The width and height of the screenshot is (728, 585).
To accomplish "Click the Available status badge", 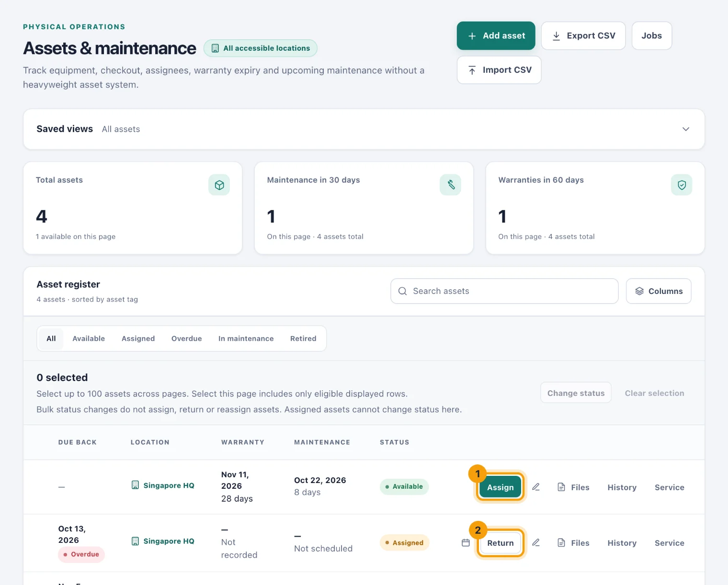I will [x=404, y=486].
